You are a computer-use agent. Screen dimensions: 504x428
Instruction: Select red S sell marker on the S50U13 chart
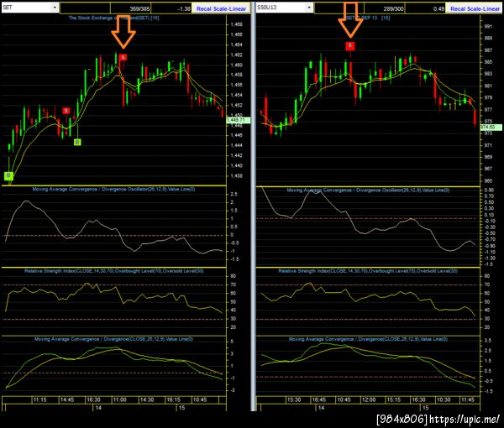click(x=350, y=46)
